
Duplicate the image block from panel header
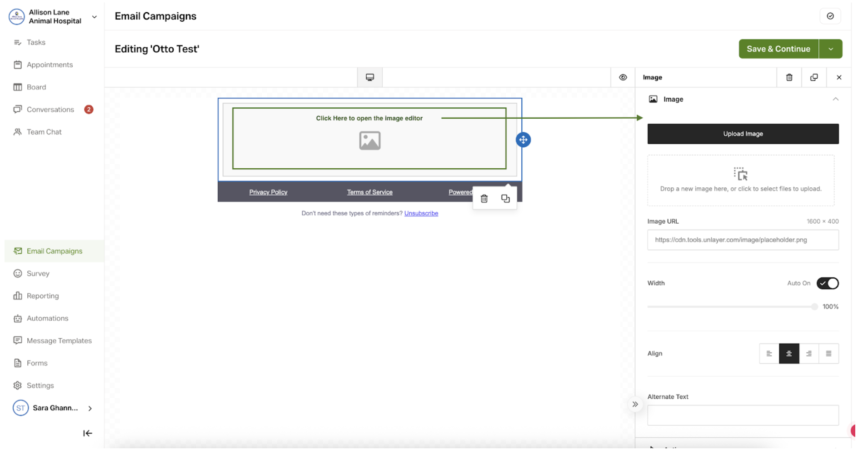click(813, 77)
